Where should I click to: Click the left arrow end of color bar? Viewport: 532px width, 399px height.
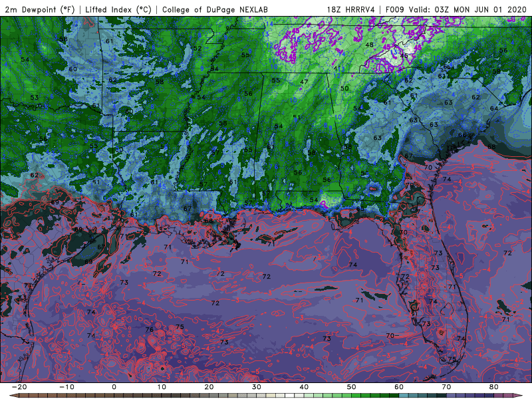pos(13,396)
